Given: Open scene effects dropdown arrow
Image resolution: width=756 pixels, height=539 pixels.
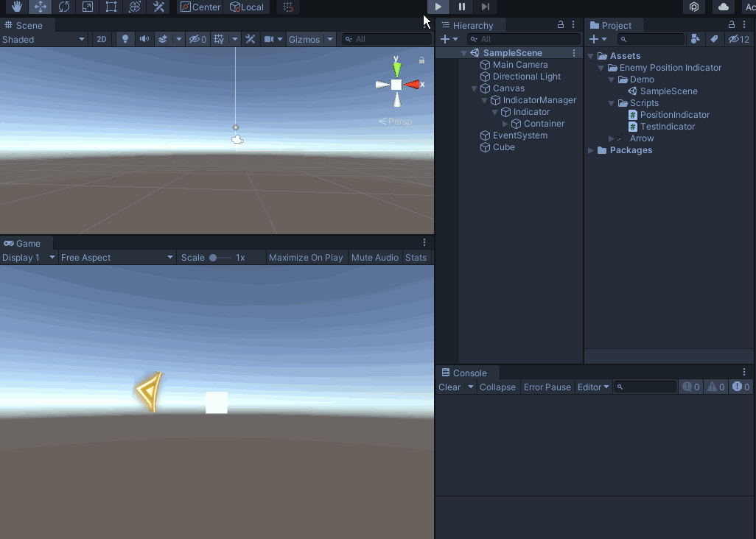Looking at the screenshot, I should 179,40.
